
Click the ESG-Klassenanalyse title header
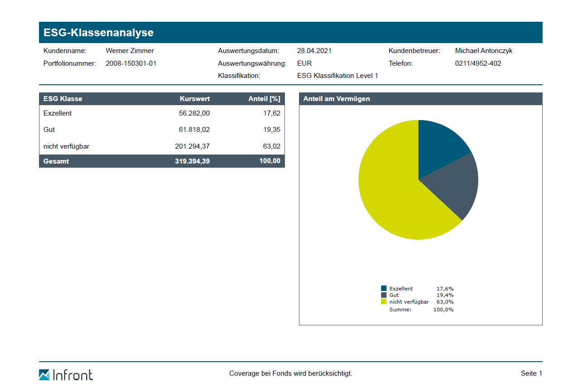click(x=98, y=33)
